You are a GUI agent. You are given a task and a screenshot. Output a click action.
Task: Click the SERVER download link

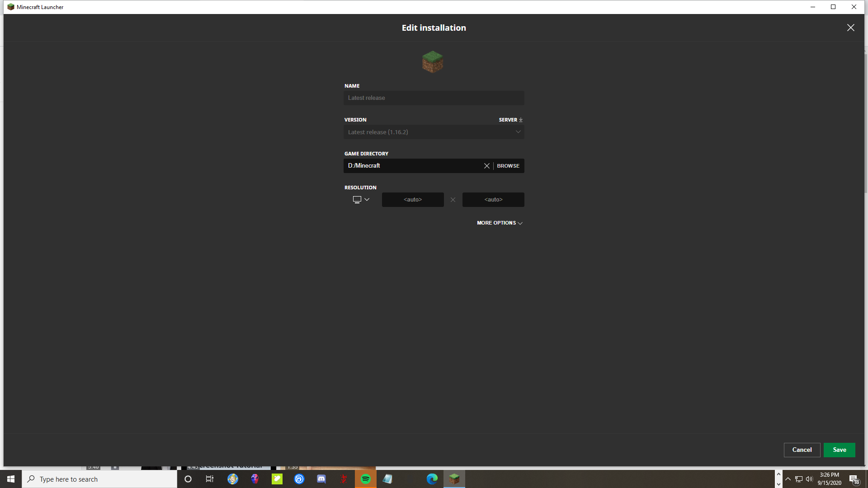click(510, 120)
